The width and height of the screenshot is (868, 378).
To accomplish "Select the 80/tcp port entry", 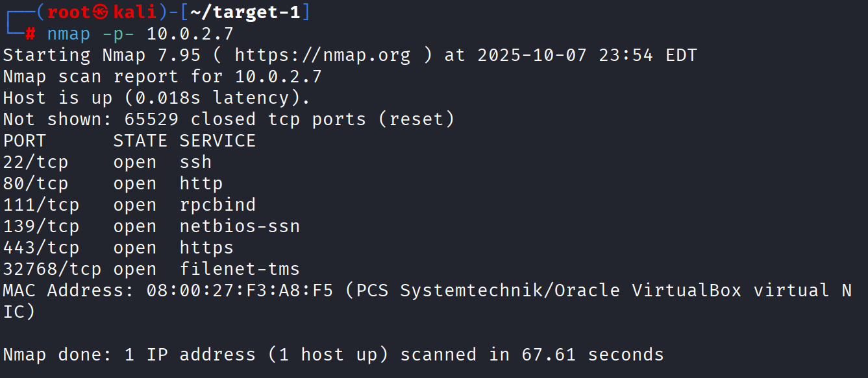I will (35, 183).
